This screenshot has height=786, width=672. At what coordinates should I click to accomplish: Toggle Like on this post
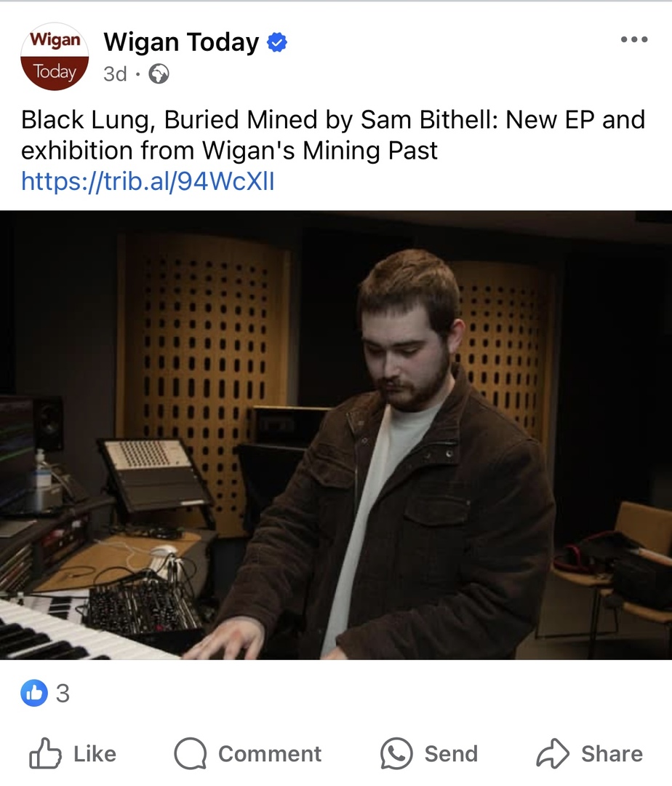point(73,753)
